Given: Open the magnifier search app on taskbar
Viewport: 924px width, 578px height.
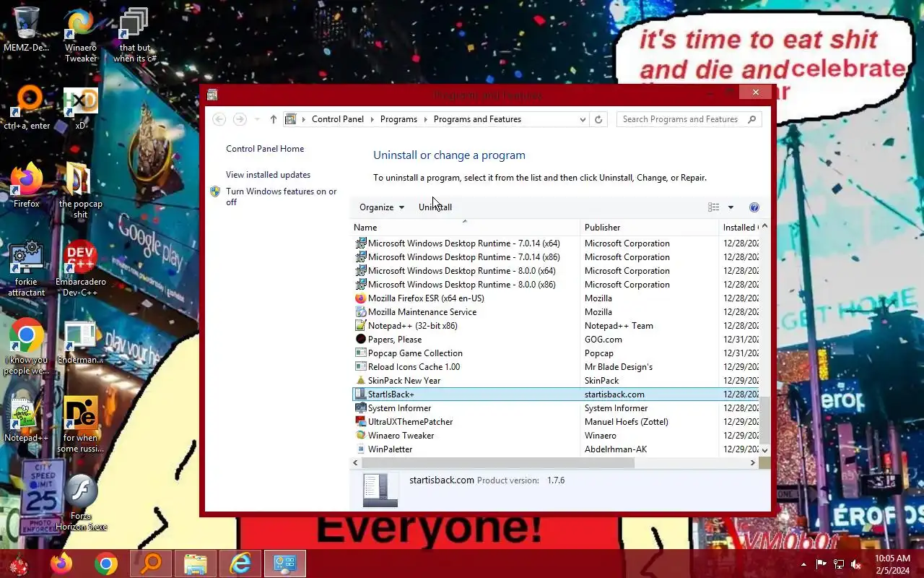Looking at the screenshot, I should 151,564.
